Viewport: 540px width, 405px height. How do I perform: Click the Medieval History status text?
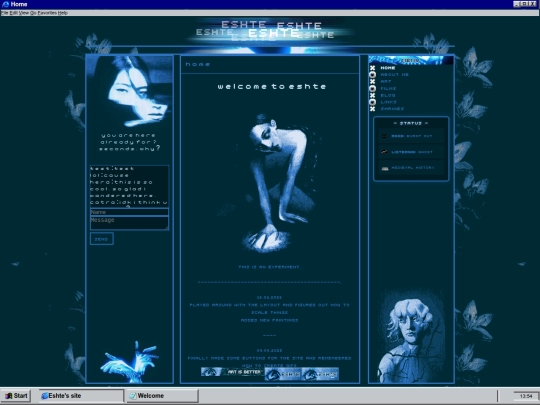pos(413,168)
